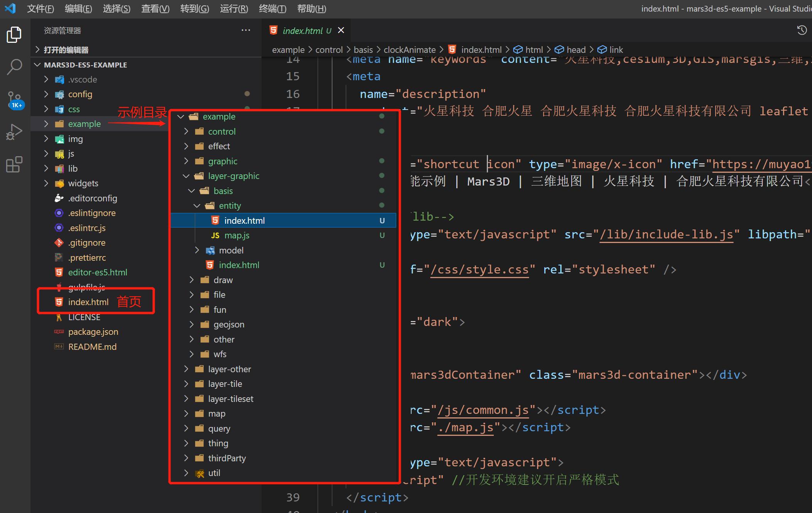This screenshot has width=812, height=513.
Task: Click the HTML5 icon on the index.html tab
Action: click(x=273, y=30)
